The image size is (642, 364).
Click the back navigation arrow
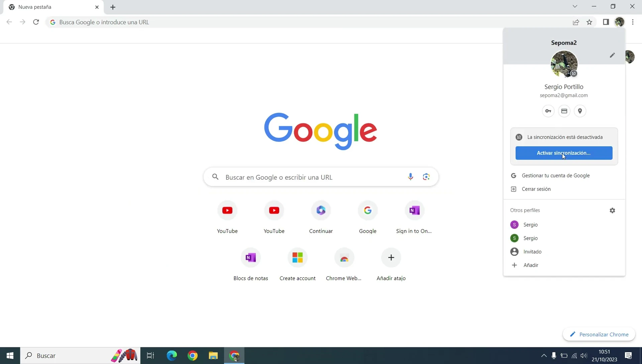point(9,22)
